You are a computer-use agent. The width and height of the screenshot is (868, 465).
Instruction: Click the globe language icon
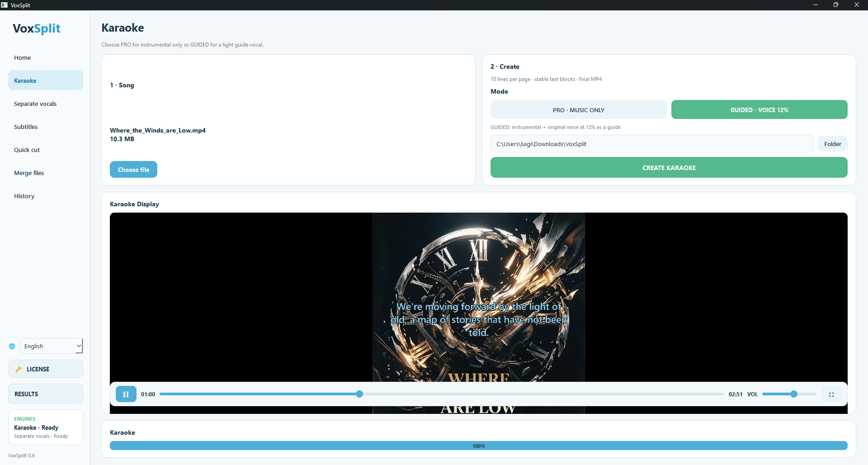(12, 346)
